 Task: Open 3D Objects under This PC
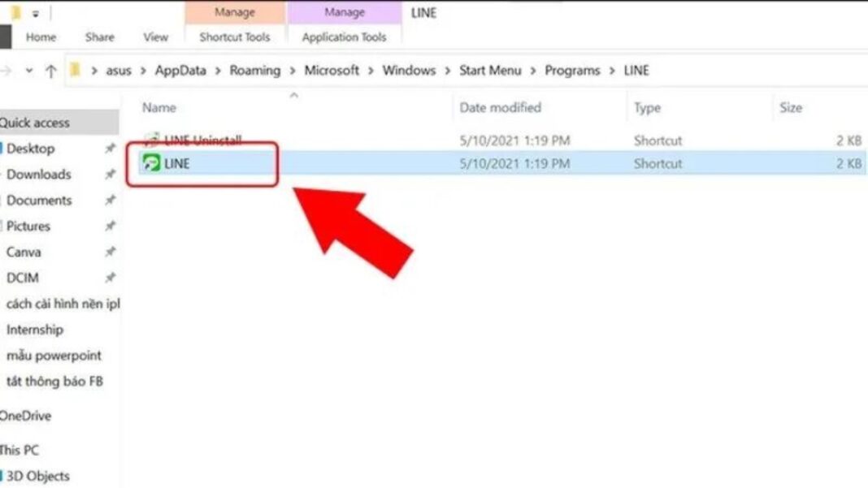37,476
